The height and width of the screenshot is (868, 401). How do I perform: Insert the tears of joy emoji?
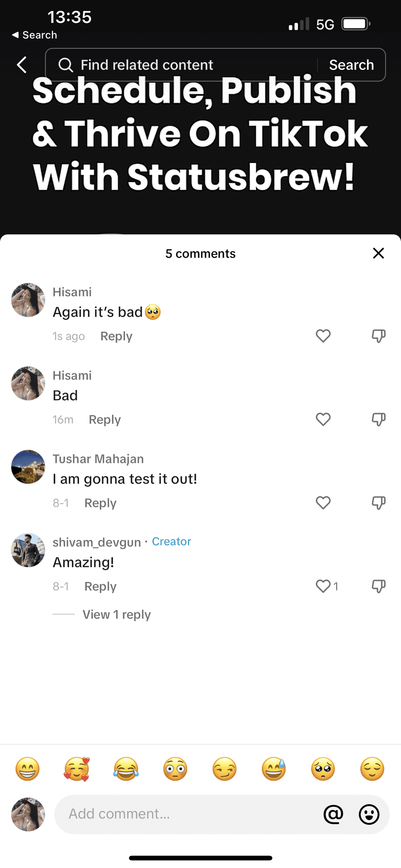(126, 769)
